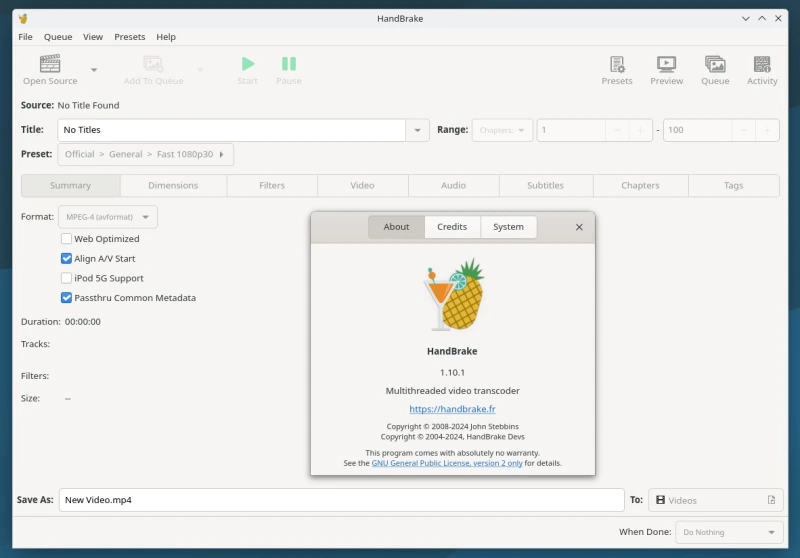This screenshot has height=558, width=800.
Task: Start encoding with the green play icon
Action: 247,64
